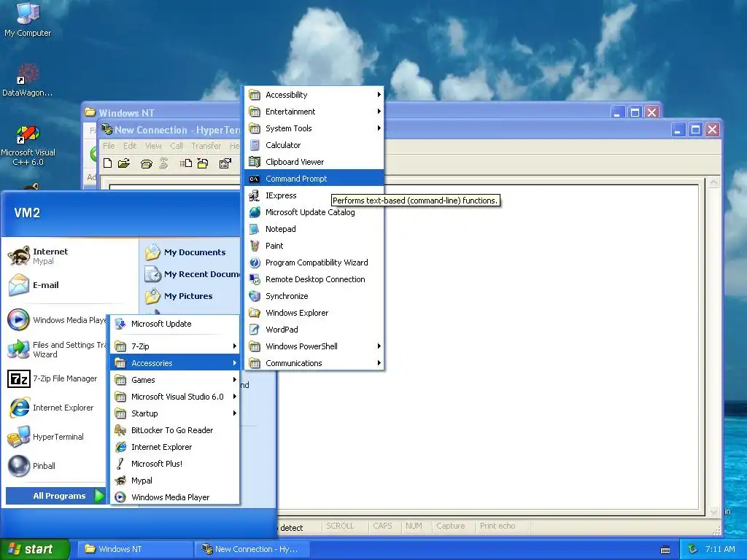Open the File menu in HyperTerminal

[x=109, y=146]
